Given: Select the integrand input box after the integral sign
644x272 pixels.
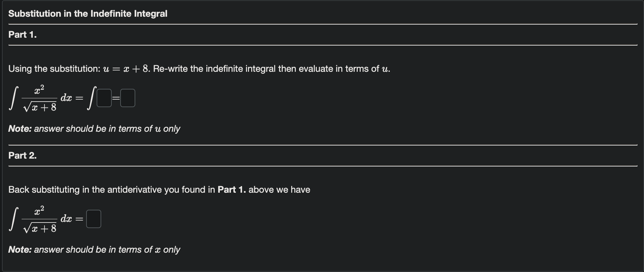Looking at the screenshot, I should [x=104, y=98].
